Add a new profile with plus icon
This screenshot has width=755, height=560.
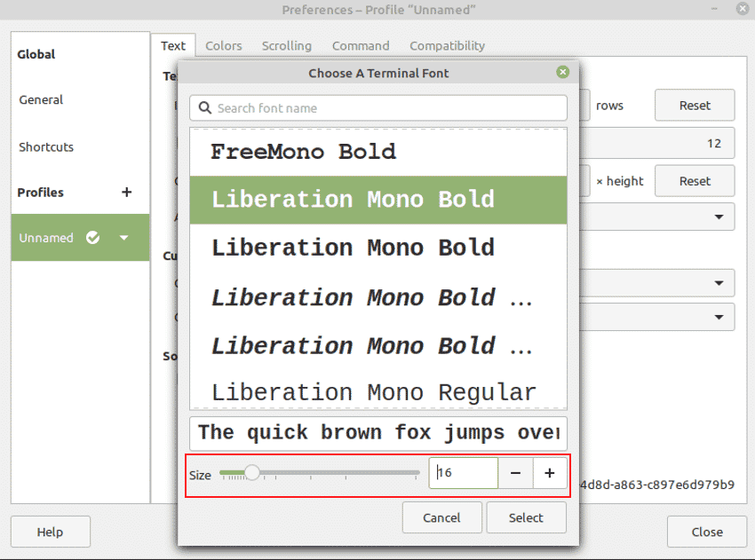[x=127, y=192]
